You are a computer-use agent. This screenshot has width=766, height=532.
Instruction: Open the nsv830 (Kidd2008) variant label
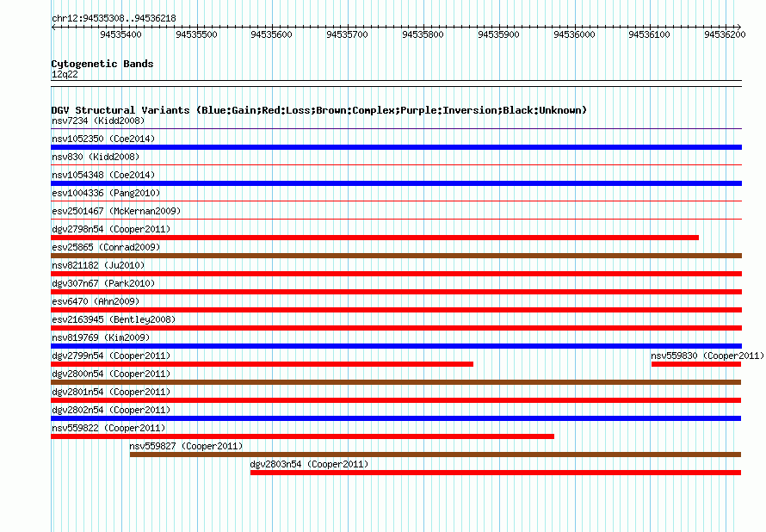coord(96,157)
